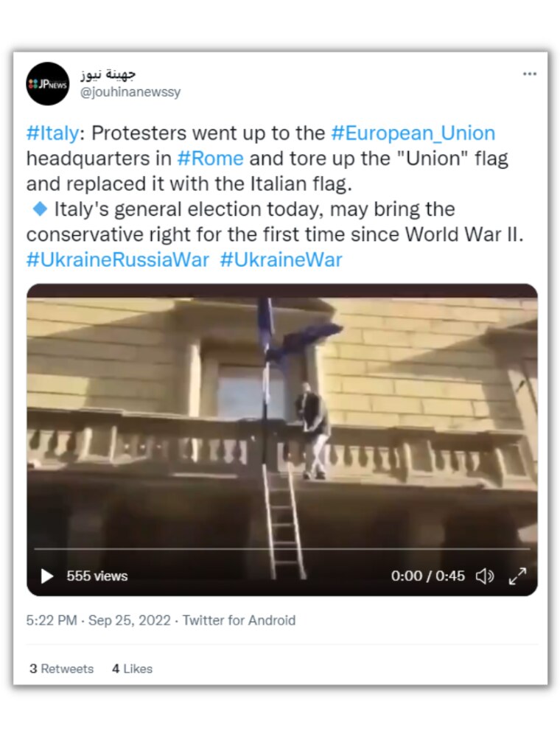Screen dimensions: 560x737
Task: Play the tweet video
Action: [47, 576]
